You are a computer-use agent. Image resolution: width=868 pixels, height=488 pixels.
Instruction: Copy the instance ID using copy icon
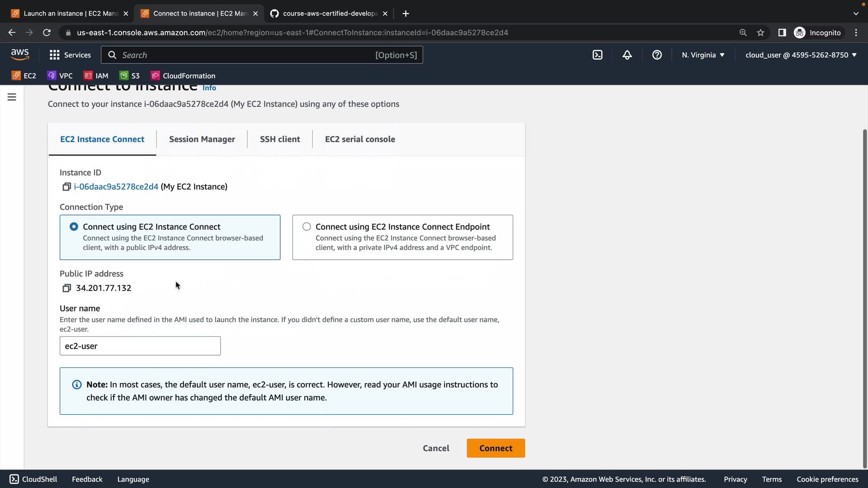click(x=66, y=187)
